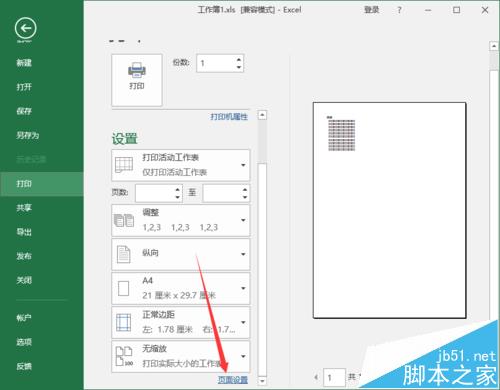Click 登录 to sign in
Viewport: 500px width, 390px height.
(371, 10)
